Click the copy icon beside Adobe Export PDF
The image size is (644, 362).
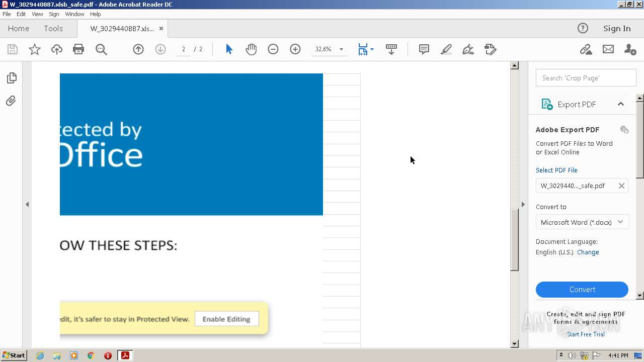pos(624,129)
